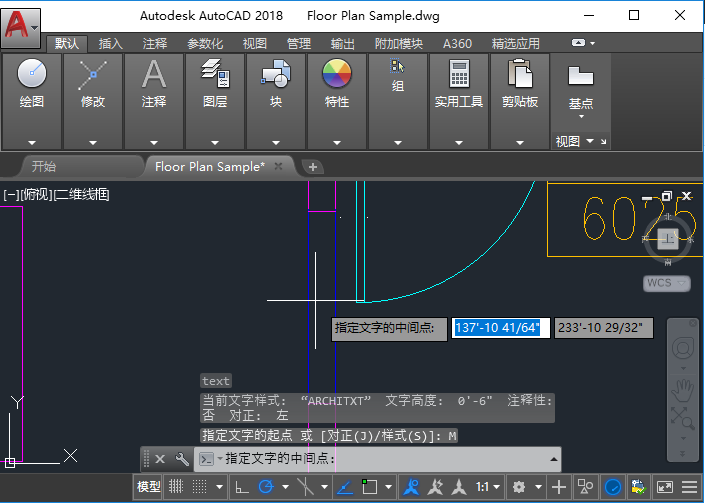Click the ViewCube top face 上
The width and height of the screenshot is (705, 503).
(668, 238)
